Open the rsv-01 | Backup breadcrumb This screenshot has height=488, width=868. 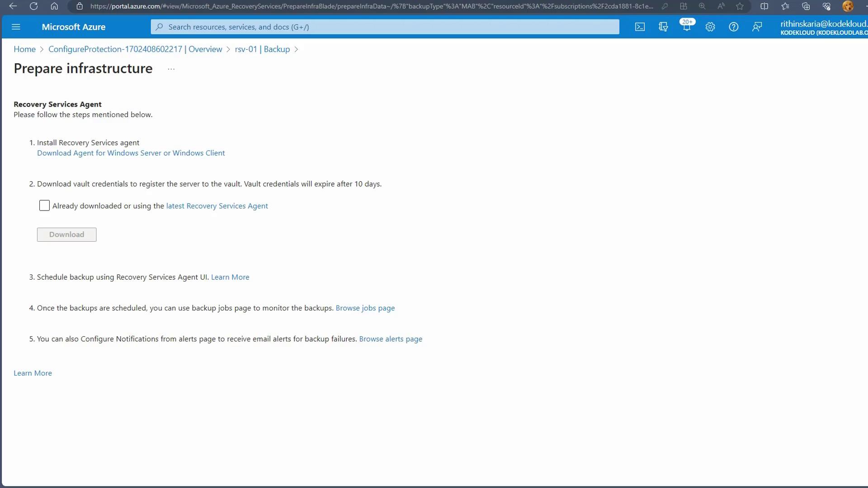(262, 49)
